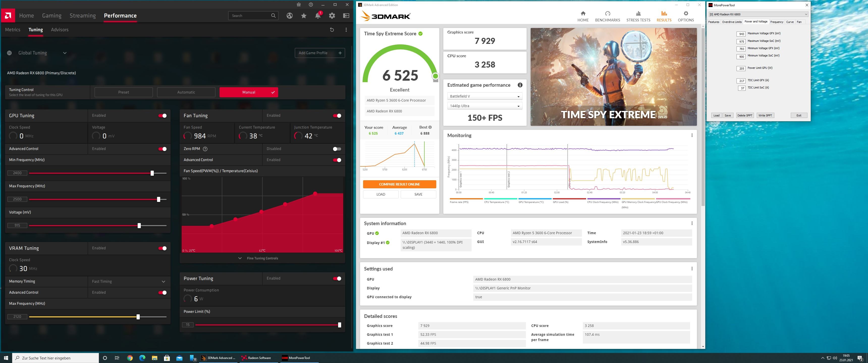Enable Zero RPM switch
Viewport: 868px width, 363px height.
click(x=337, y=149)
